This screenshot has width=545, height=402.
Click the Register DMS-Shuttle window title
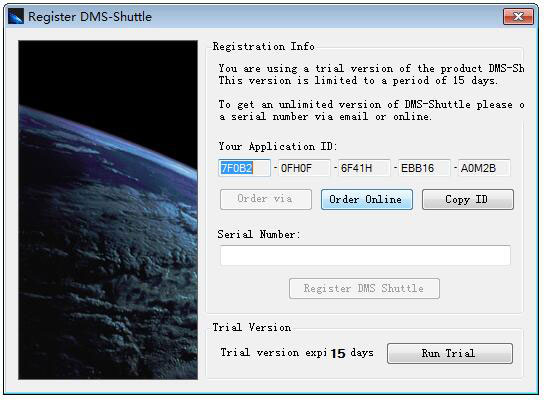click(90, 17)
